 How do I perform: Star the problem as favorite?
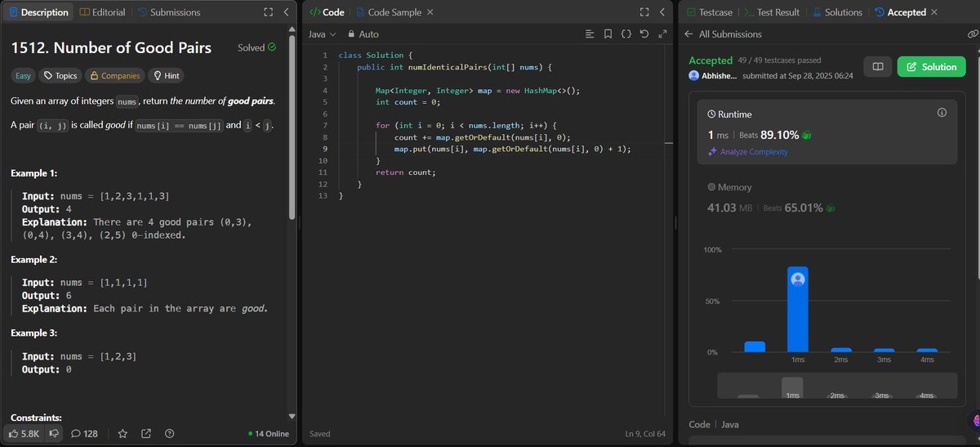coord(122,433)
